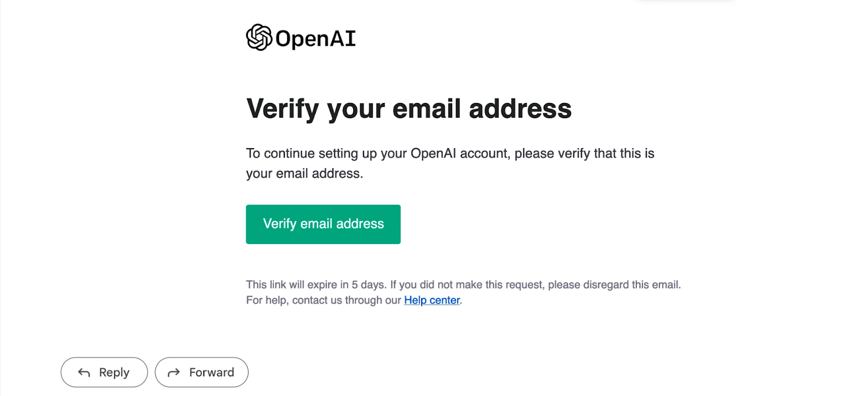This screenshot has height=396, width=868.
Task: Click the forward arrow icon inside Forward button
Action: pyautogui.click(x=173, y=372)
